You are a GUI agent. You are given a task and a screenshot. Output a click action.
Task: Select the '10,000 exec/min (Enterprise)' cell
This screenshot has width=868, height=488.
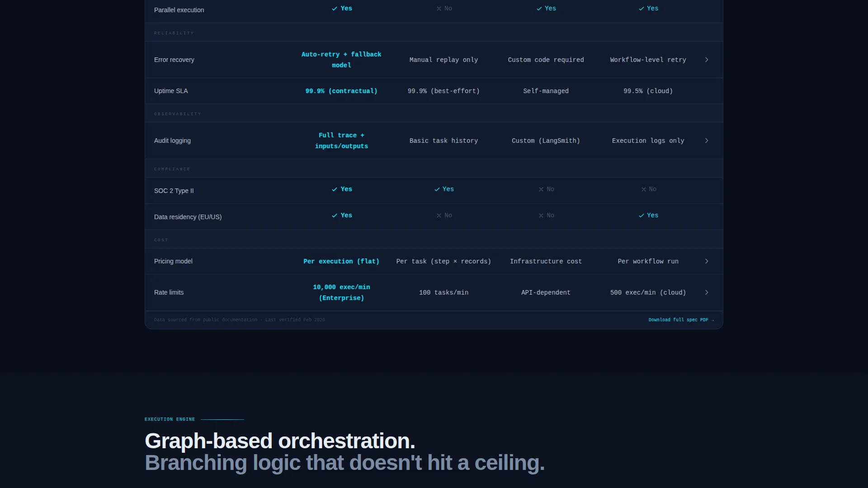pos(341,292)
